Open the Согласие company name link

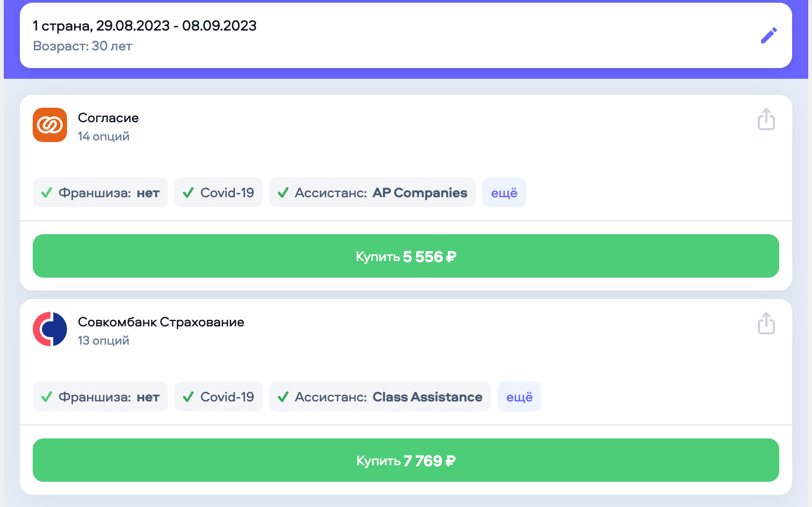(x=108, y=118)
